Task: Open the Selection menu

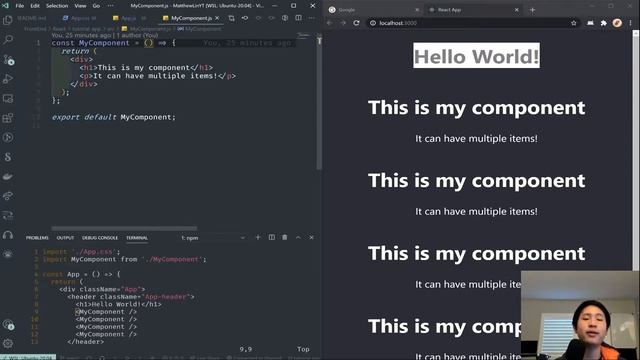Action: click(57, 6)
